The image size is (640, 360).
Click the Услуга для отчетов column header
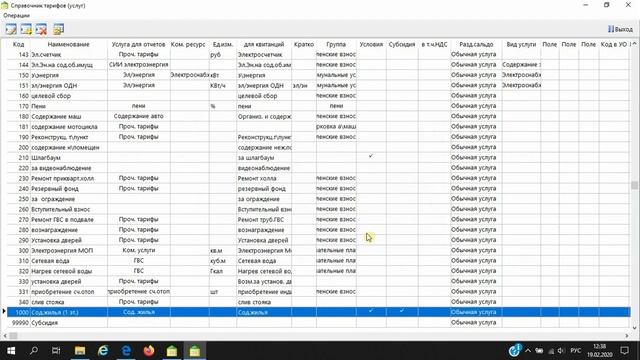[138, 44]
